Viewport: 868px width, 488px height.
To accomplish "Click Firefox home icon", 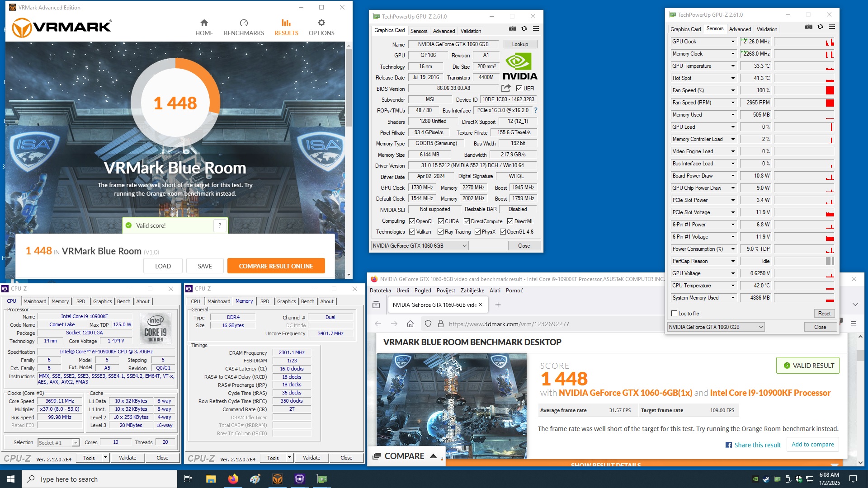I will click(x=410, y=324).
